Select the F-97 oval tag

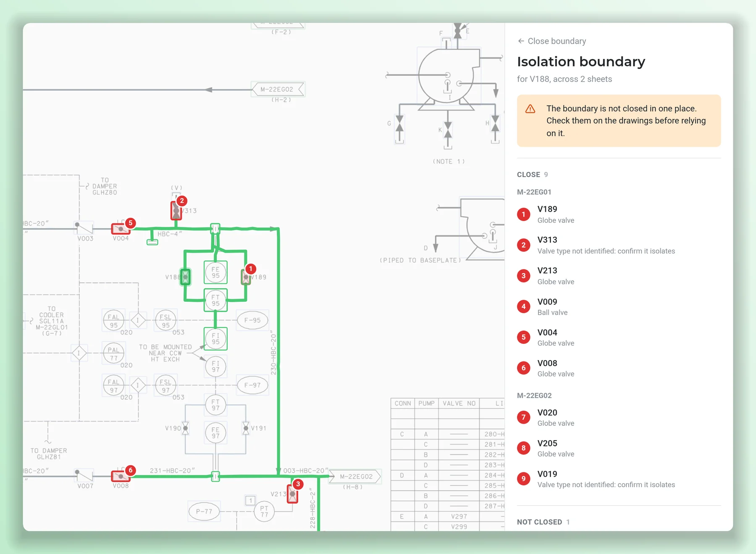tap(252, 385)
